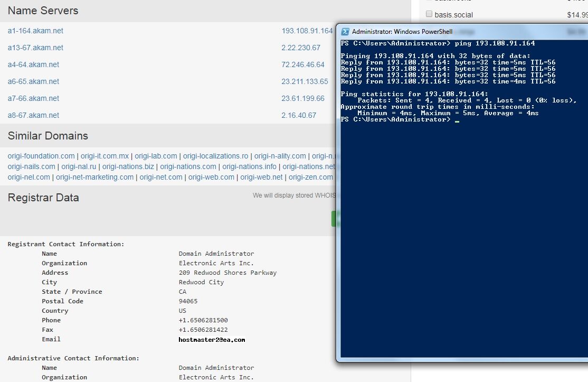Select the Registrar Data heading

43,198
